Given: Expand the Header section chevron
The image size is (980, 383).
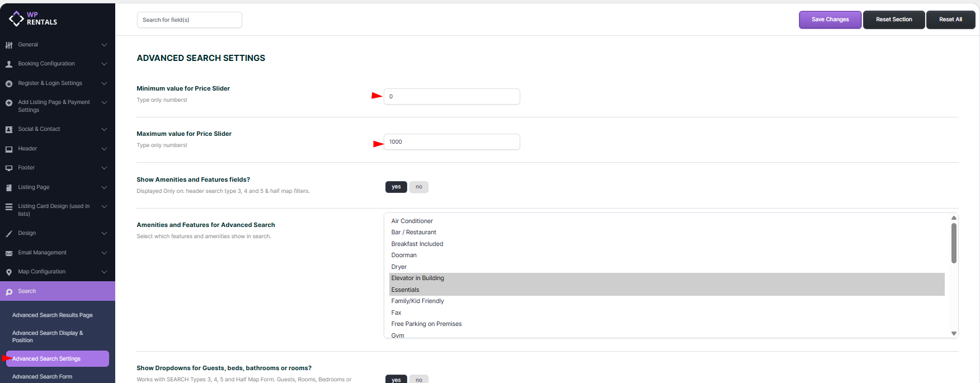Looking at the screenshot, I should click(104, 149).
